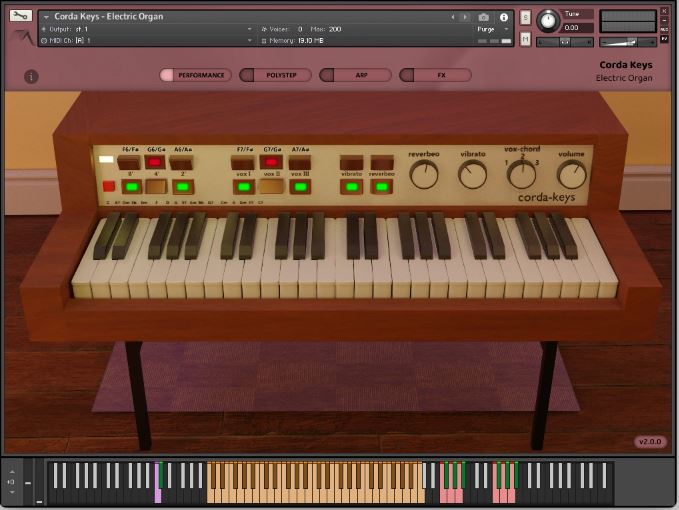Click the white indicator button on organ panel
The image size is (679, 510).
(x=106, y=159)
